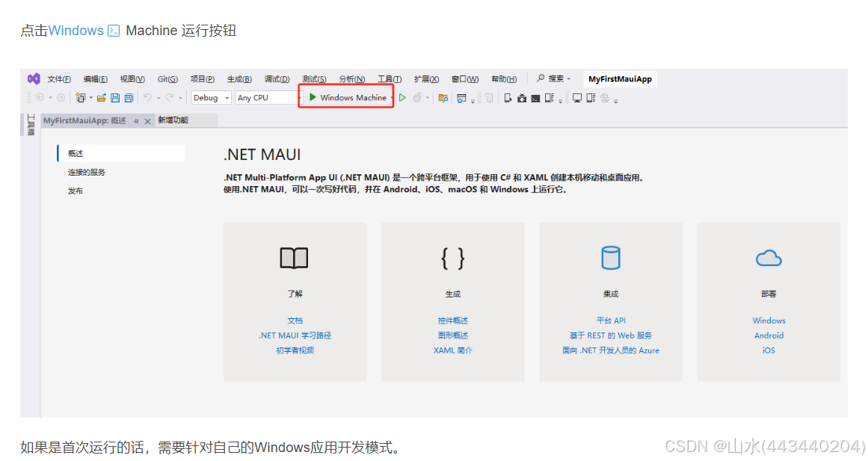Click the browser window with home icon
This screenshot has width=868, height=461.
461,98
